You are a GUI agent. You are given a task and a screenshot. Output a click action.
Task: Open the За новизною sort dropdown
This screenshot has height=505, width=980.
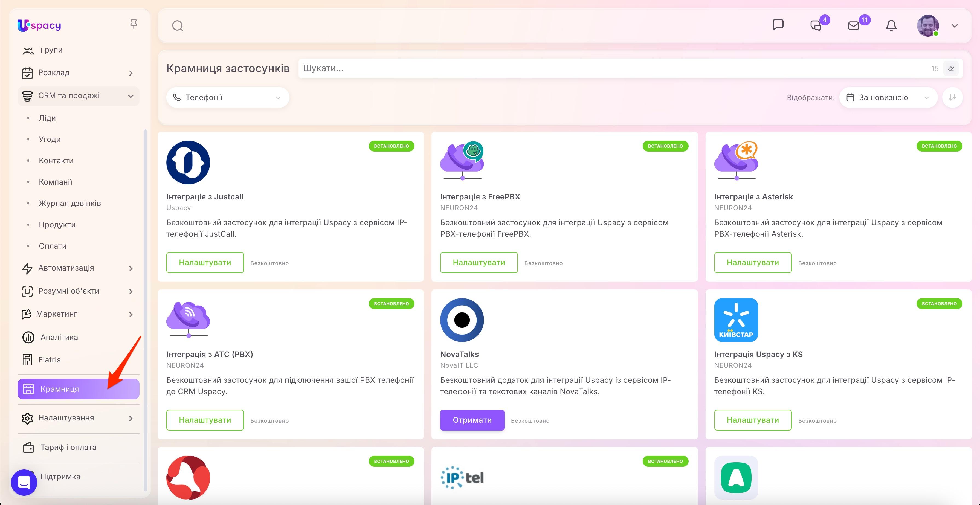[x=888, y=97]
